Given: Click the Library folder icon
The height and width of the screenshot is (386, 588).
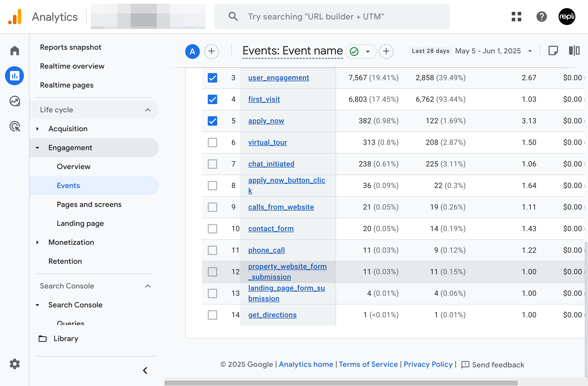Looking at the screenshot, I should (x=43, y=338).
